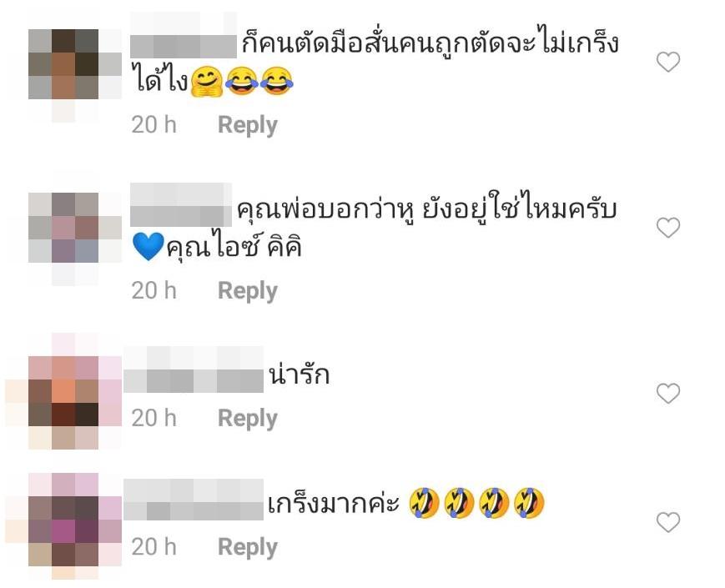The image size is (725, 588).
Task: Reply to the เกร็งมากค่ะ comment
Action: (248, 547)
